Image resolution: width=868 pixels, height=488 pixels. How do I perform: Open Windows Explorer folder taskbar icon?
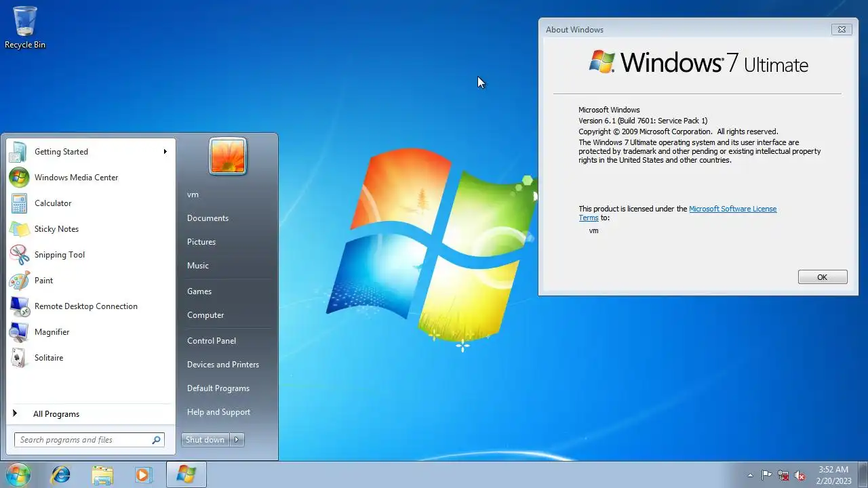point(102,475)
